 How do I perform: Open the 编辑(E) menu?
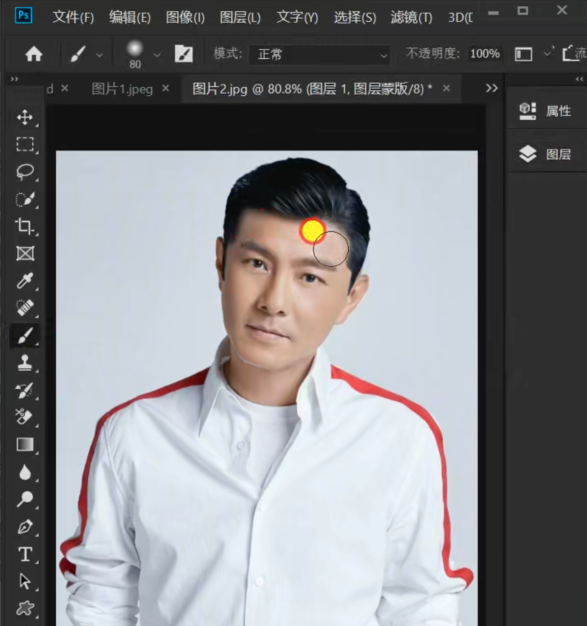(x=130, y=17)
